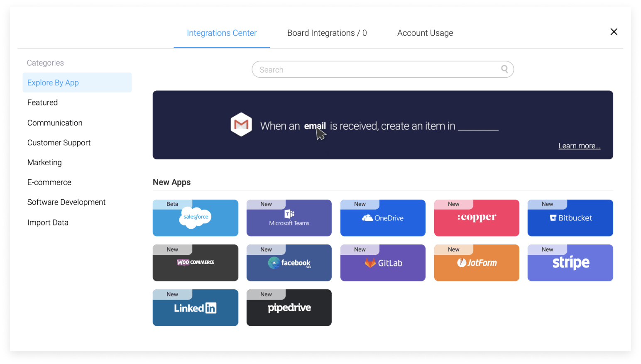The height and width of the screenshot is (364, 641).
Task: Select the JotForm integration tile
Action: click(x=477, y=263)
